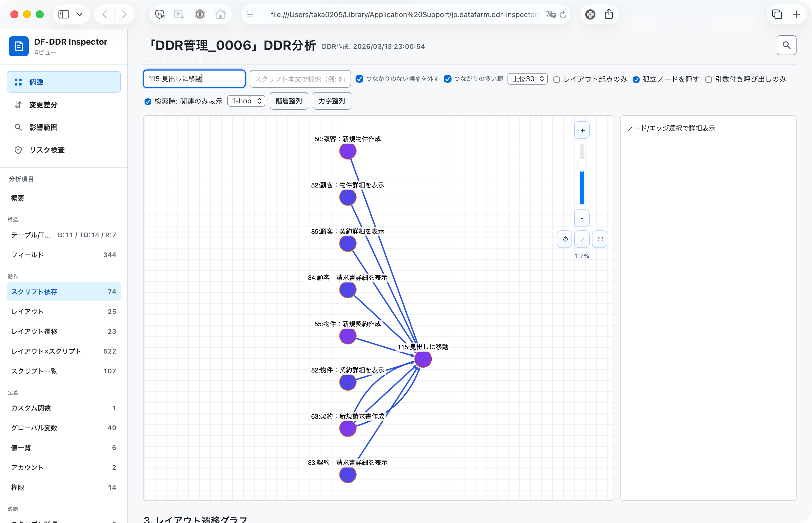Open Safari tab overview icon
This screenshot has height=523, width=812.
[777, 14]
